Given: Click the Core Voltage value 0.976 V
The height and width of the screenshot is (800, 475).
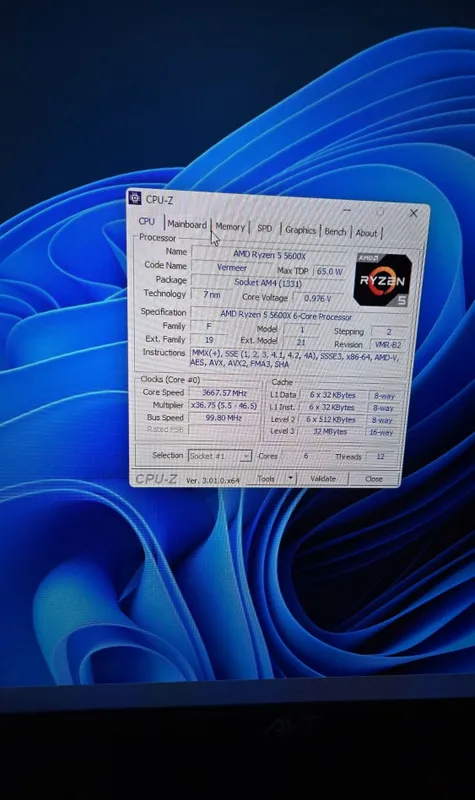Looking at the screenshot, I should 318,298.
